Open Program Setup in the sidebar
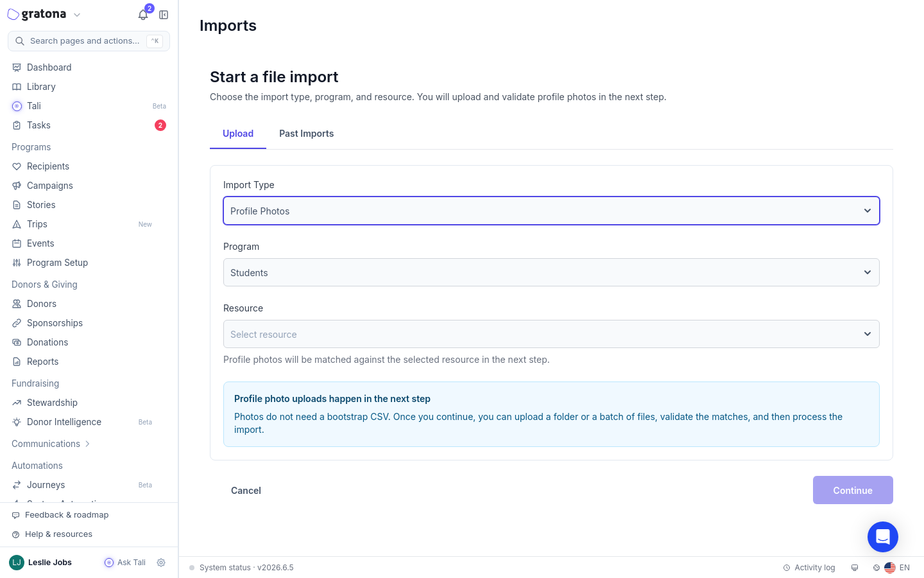Image resolution: width=924 pixels, height=578 pixels. pos(89,263)
